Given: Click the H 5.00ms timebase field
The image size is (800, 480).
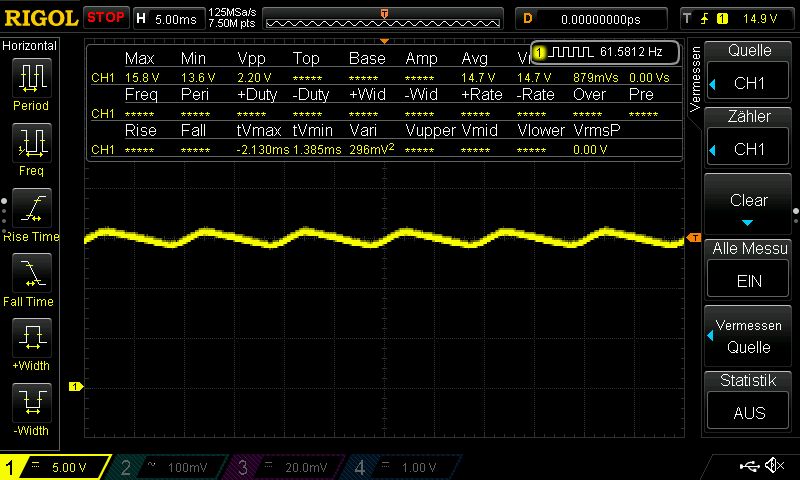Looking at the screenshot, I should click(x=169, y=19).
